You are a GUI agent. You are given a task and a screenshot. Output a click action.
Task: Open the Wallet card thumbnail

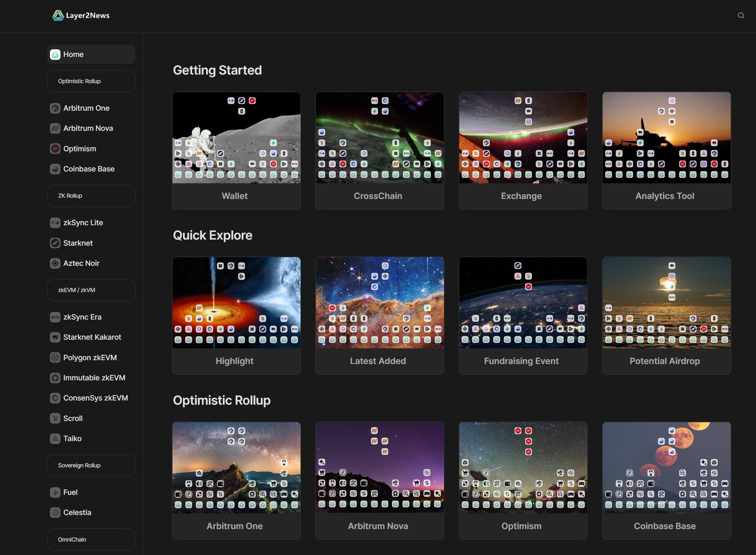(236, 138)
